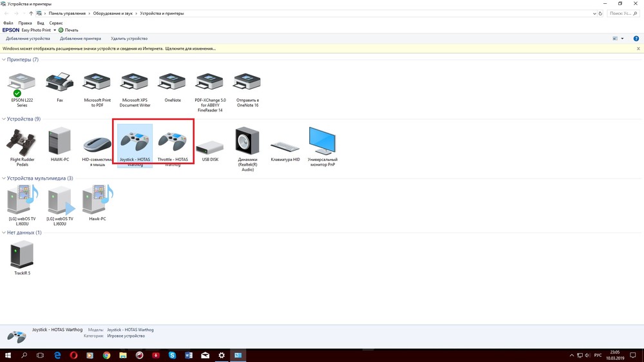Screen dimensions: 644x362
Task: Open File Explorer from the taskbar
Action: pyautogui.click(x=123, y=355)
